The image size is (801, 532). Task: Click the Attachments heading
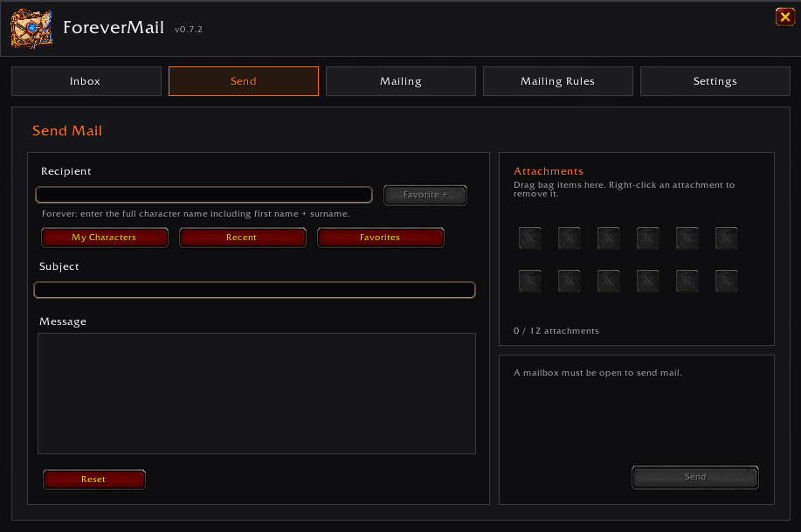tap(549, 171)
